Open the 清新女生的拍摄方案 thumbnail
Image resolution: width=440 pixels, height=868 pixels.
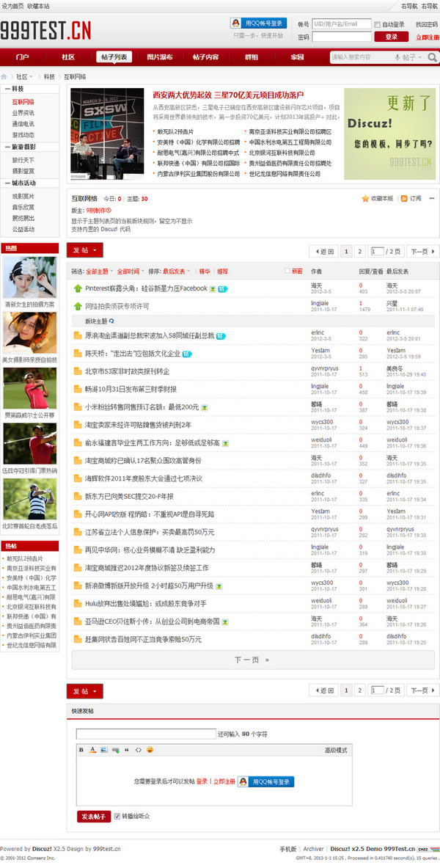tap(30, 277)
